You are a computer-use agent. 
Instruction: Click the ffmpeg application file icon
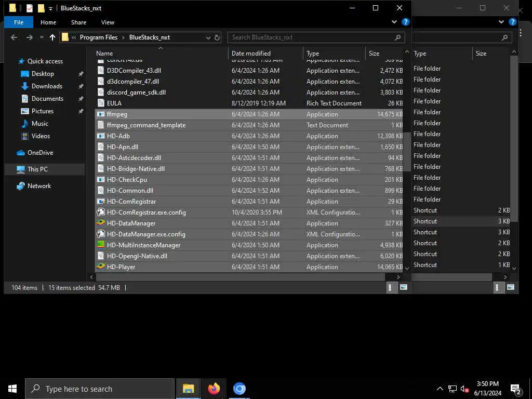101,114
